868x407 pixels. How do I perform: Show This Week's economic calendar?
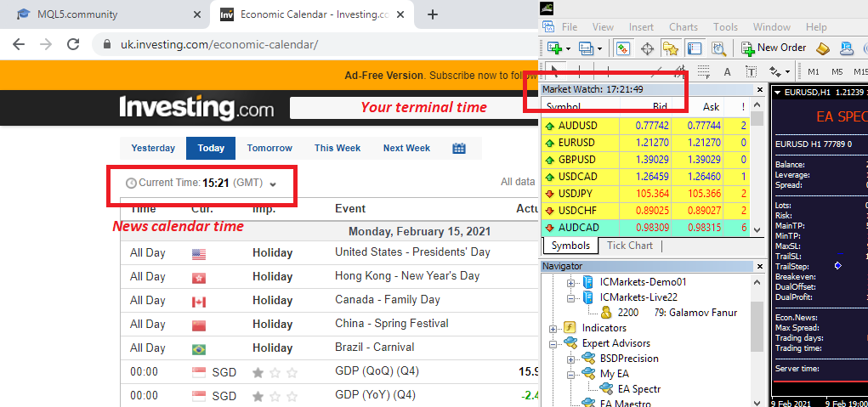tap(338, 148)
